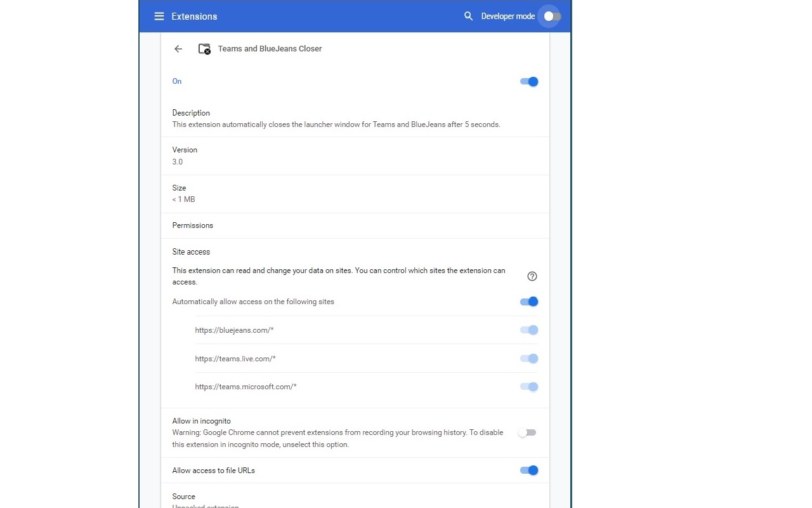Click the Description heading
The height and width of the screenshot is (508, 812).
191,113
